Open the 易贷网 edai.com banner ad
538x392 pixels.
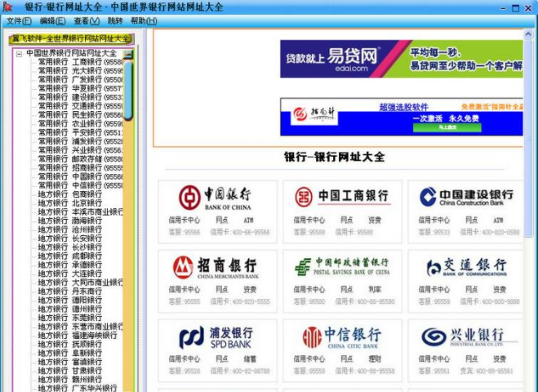[402, 59]
